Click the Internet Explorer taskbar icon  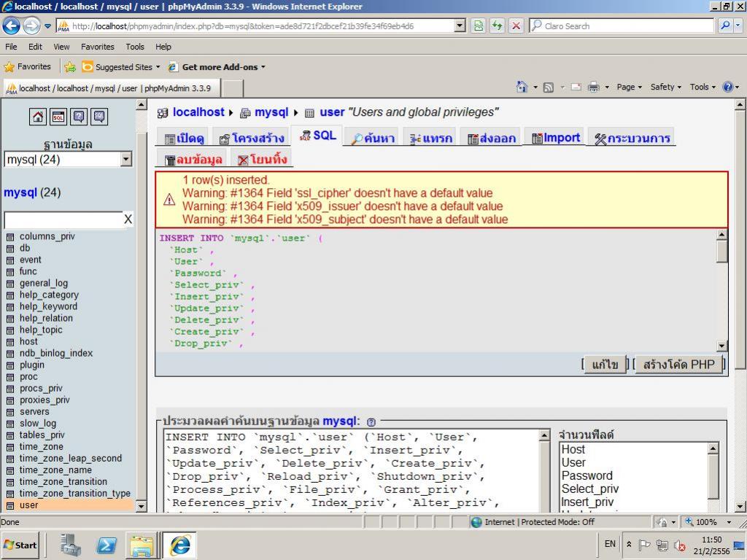tap(179, 545)
